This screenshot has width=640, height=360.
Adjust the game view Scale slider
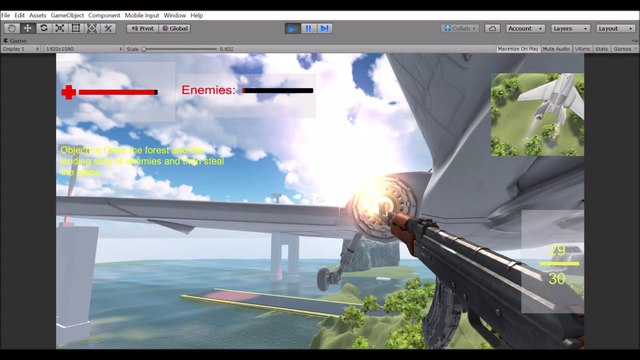coord(180,49)
